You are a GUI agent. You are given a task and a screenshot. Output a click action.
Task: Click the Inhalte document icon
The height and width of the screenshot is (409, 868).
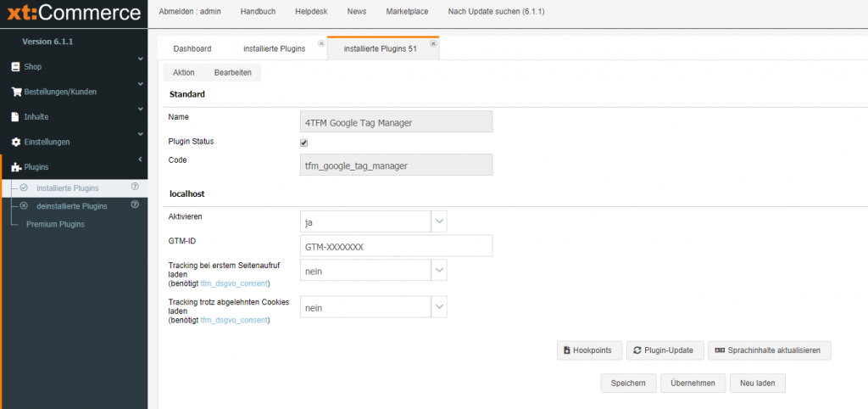tap(15, 117)
